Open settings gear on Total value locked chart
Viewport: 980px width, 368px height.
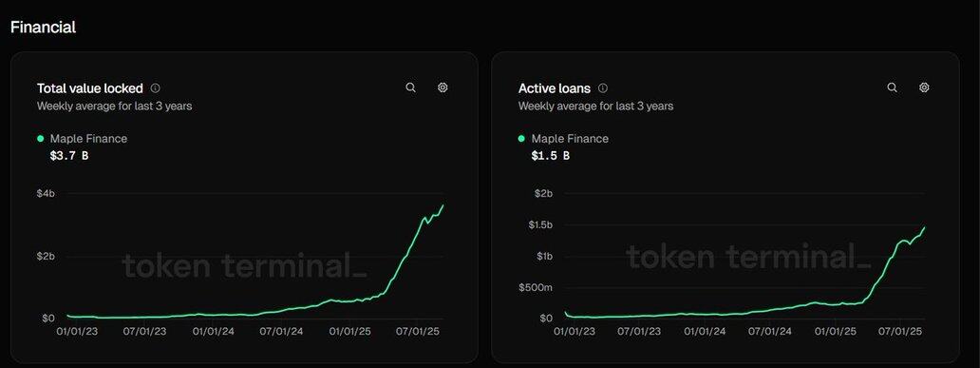point(443,87)
